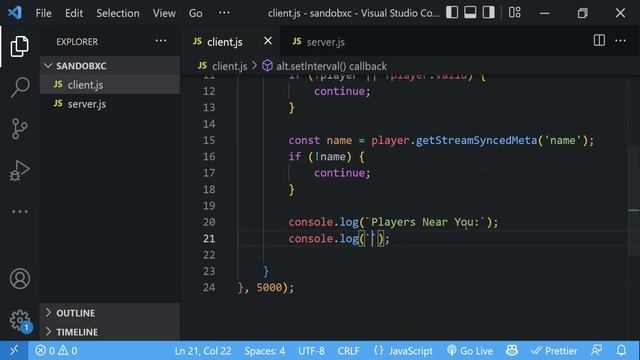Click the VS Code logo icon

point(15,13)
